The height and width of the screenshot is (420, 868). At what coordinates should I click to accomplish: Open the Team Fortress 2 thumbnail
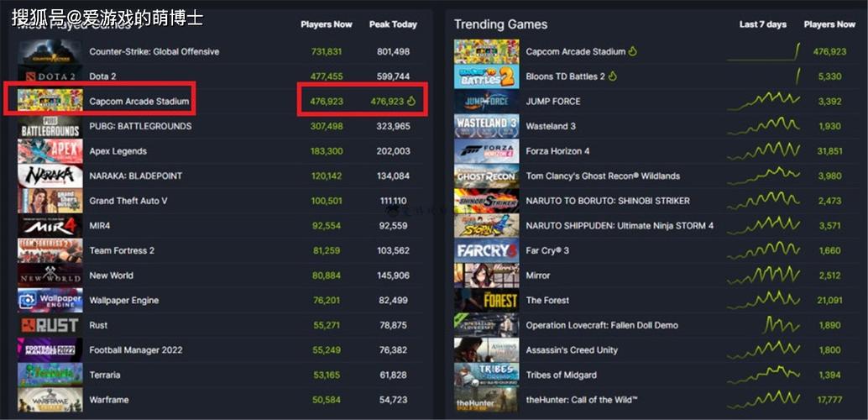click(50, 250)
